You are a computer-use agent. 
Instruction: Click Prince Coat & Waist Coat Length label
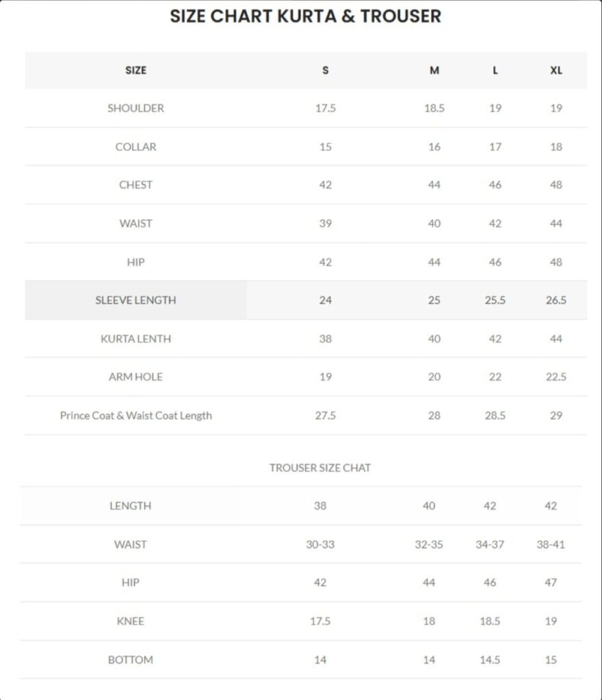135,415
